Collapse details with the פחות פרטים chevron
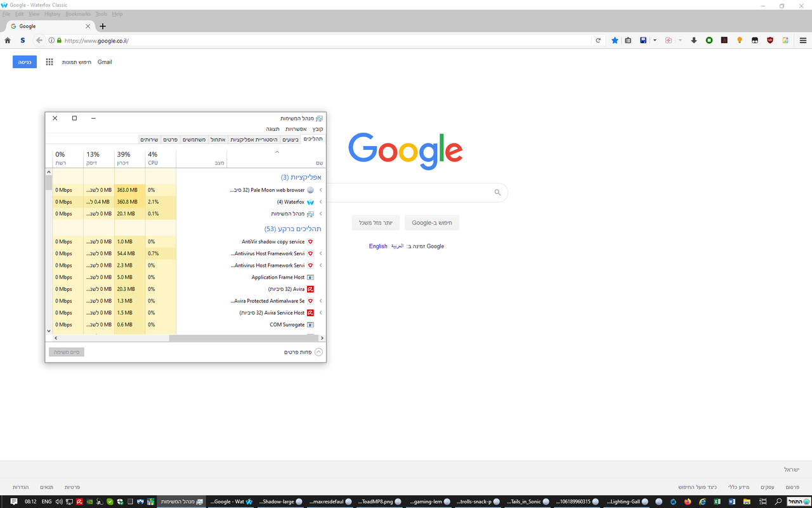812x508 pixels. (x=319, y=352)
